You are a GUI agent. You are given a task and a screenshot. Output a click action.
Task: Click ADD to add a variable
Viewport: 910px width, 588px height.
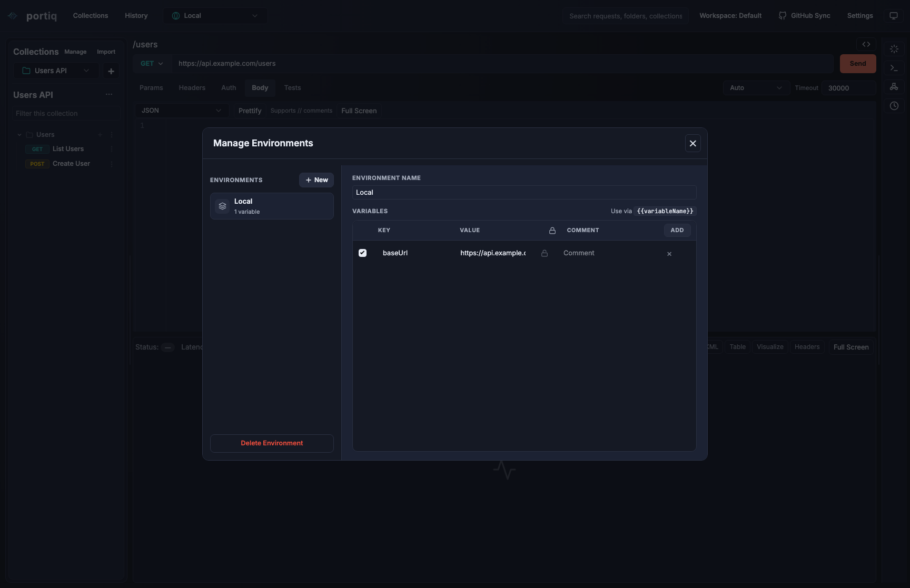point(677,230)
